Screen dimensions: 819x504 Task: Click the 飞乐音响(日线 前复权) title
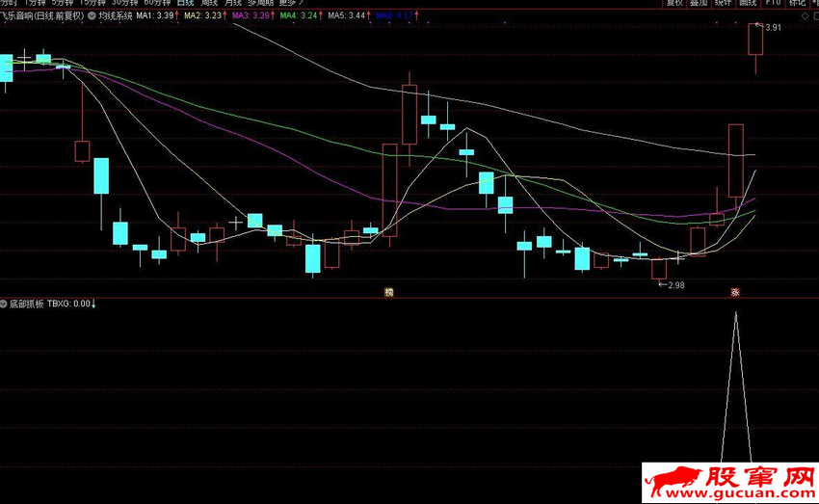tap(41, 15)
